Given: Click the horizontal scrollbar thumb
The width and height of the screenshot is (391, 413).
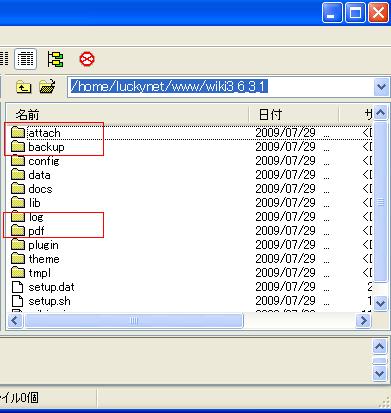Looking at the screenshot, I should pos(134,321).
